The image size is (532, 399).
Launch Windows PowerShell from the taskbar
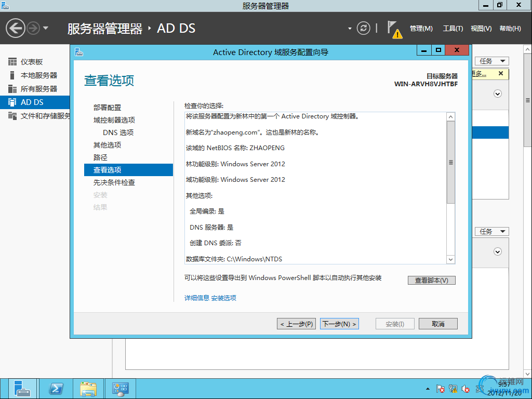click(56, 389)
